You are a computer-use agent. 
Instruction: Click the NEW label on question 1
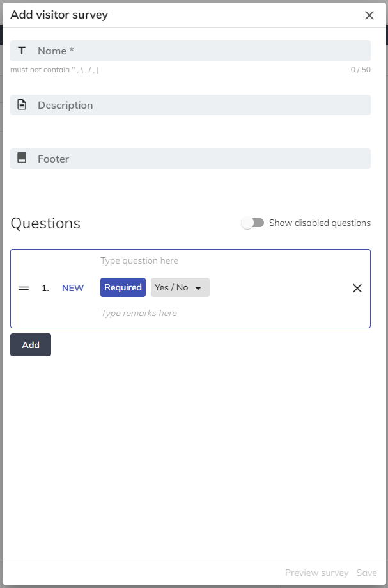[73, 288]
